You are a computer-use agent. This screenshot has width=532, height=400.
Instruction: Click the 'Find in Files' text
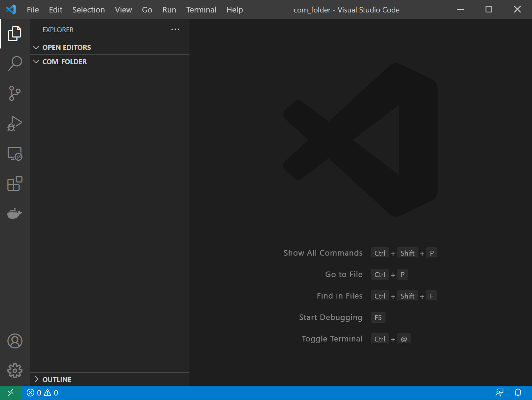coord(339,296)
